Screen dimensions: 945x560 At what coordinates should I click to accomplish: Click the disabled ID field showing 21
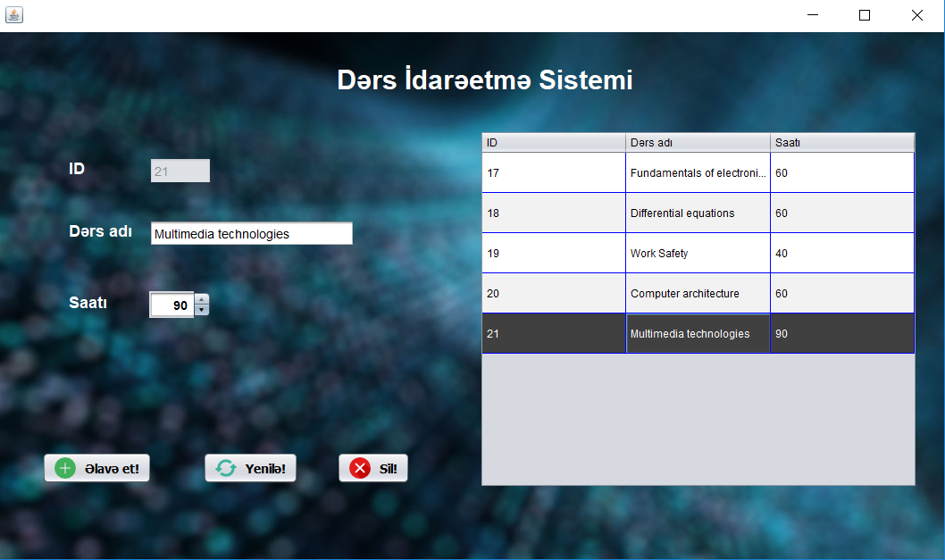point(180,170)
